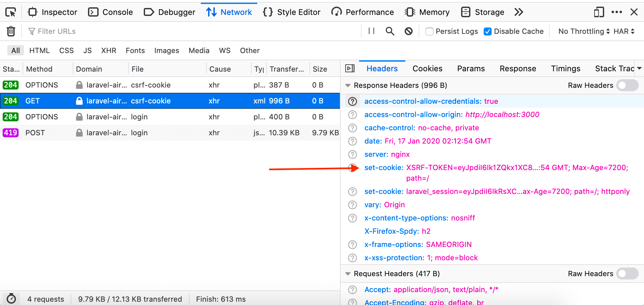Click lock icon on POST login row
644x305 pixels.
79,133
